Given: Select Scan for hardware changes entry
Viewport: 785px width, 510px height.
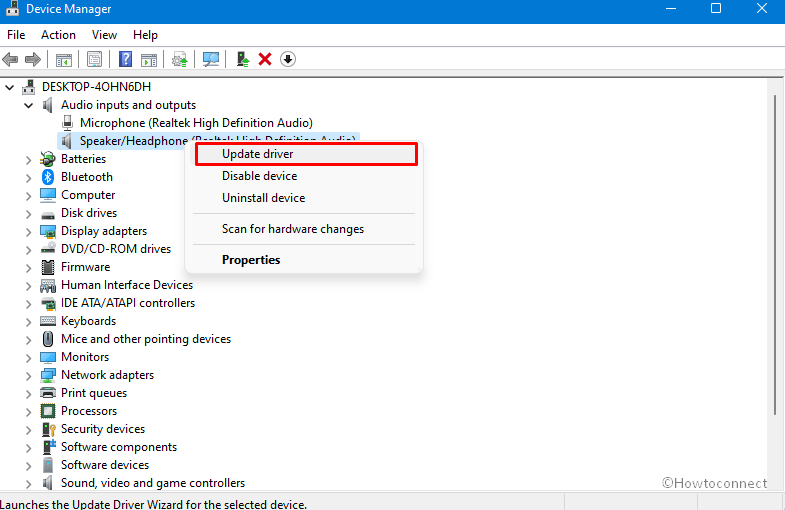Looking at the screenshot, I should tap(304, 229).
